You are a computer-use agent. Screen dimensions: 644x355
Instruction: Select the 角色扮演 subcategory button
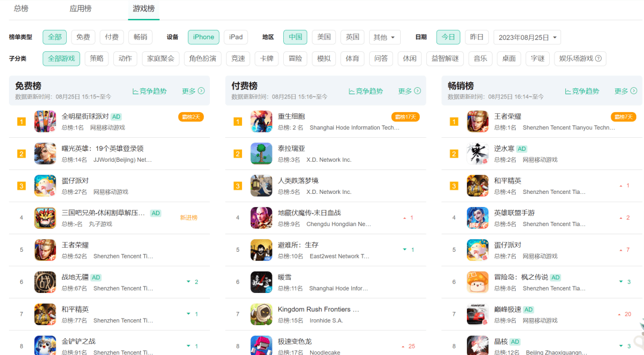tap(203, 58)
